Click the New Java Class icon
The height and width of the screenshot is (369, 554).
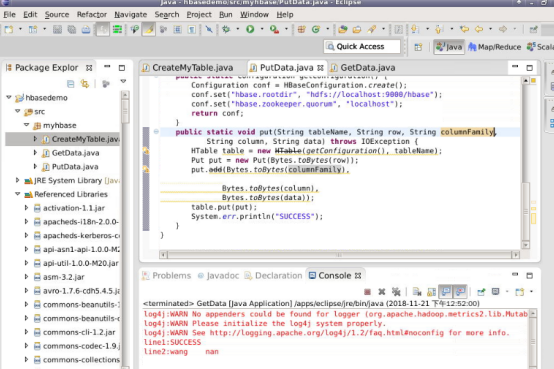(x=316, y=29)
